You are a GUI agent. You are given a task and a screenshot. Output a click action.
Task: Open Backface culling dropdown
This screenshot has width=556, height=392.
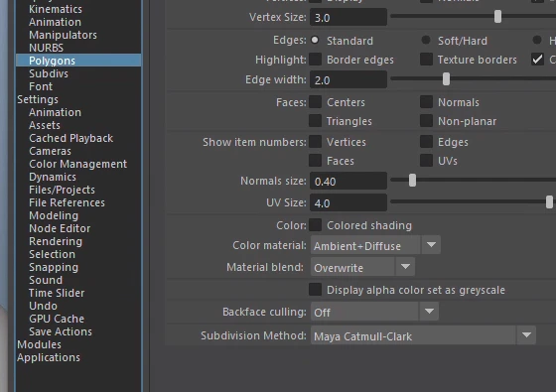click(374, 312)
